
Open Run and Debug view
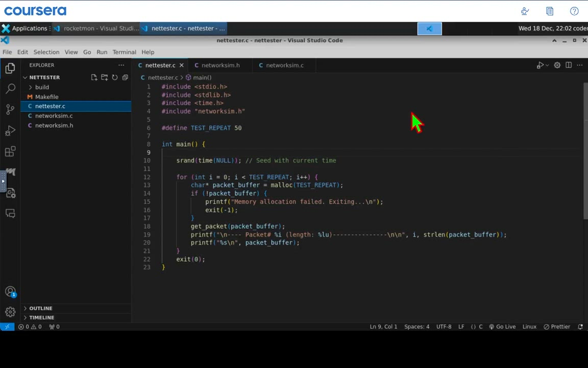[x=10, y=130]
